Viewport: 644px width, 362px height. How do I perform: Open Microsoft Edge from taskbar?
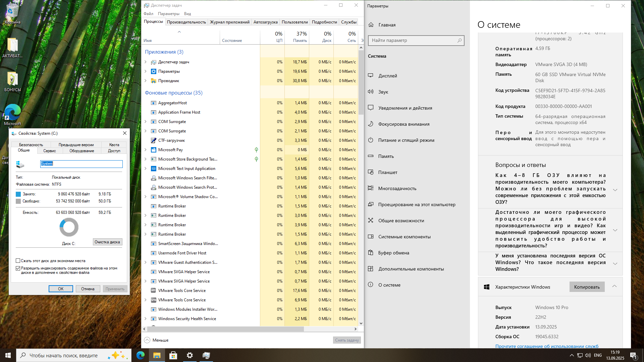click(x=140, y=355)
